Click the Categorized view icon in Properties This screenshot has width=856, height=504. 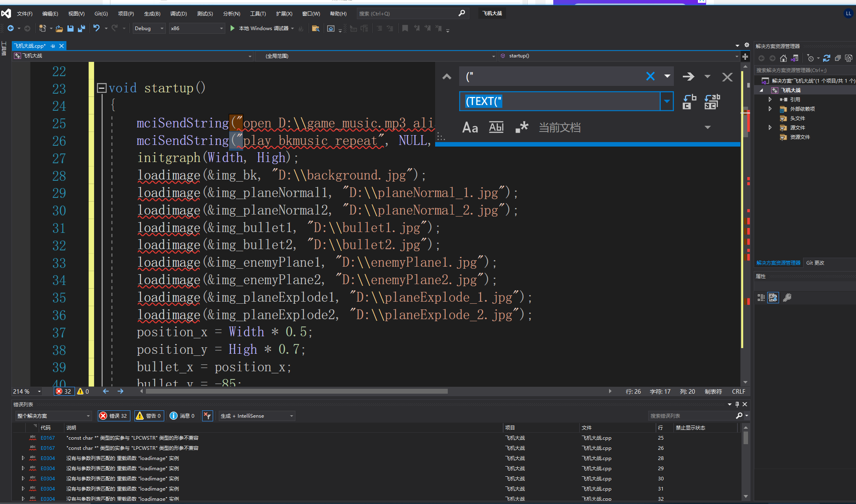click(x=761, y=298)
